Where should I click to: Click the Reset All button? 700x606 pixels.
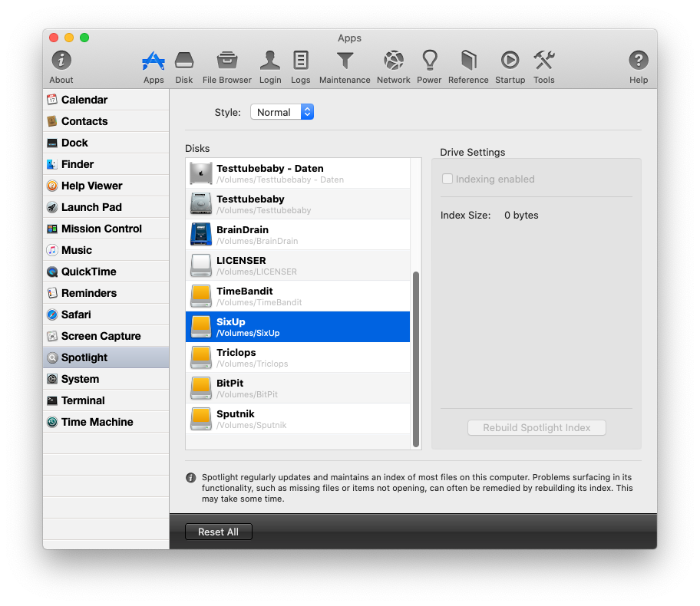coord(218,532)
